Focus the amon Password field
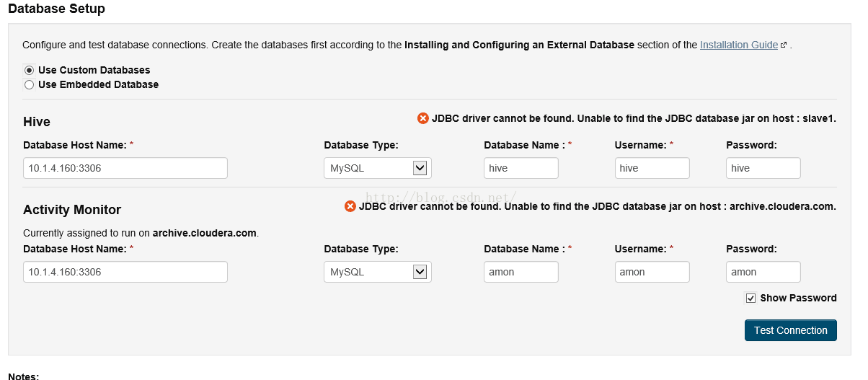The height and width of the screenshot is (380, 868). (x=763, y=272)
